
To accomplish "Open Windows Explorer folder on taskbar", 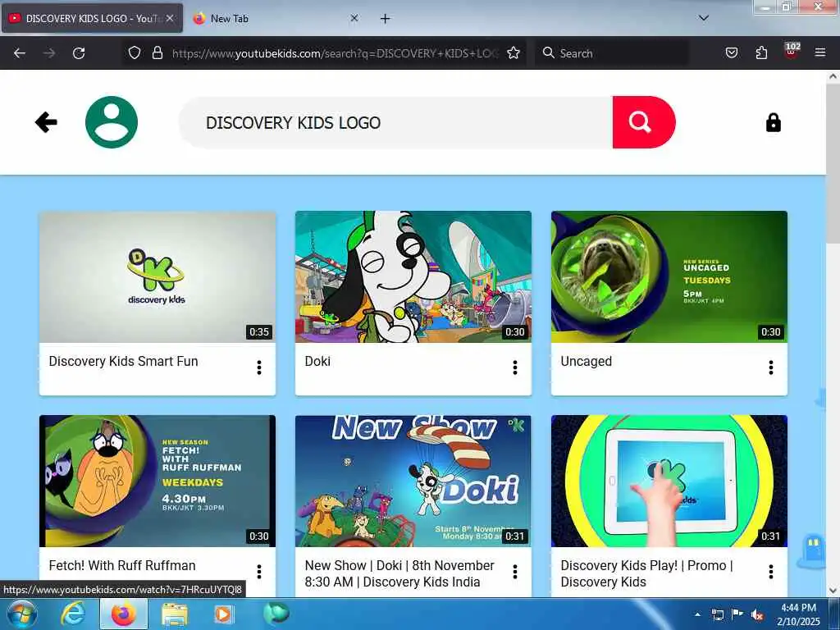I will click(175, 615).
